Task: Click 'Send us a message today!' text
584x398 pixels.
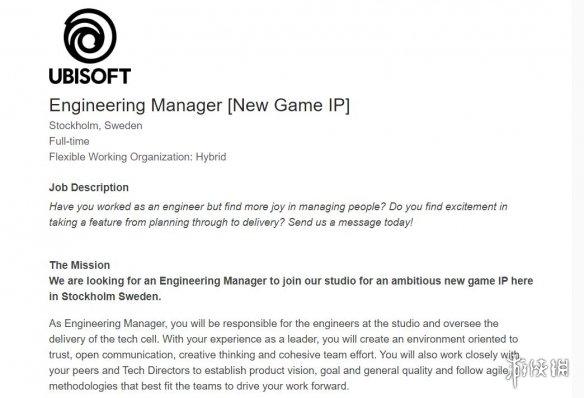Action: [x=350, y=222]
